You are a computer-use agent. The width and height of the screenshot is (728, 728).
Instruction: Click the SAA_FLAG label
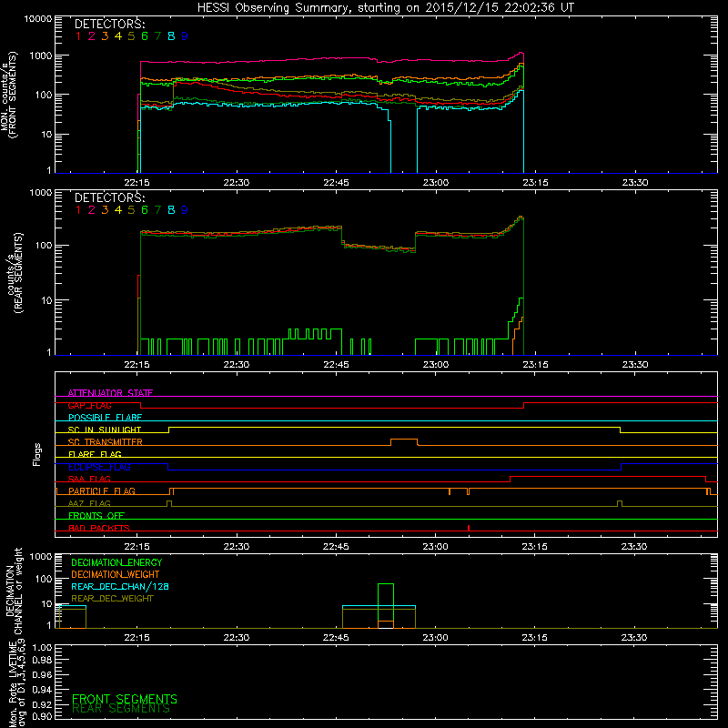pos(89,479)
